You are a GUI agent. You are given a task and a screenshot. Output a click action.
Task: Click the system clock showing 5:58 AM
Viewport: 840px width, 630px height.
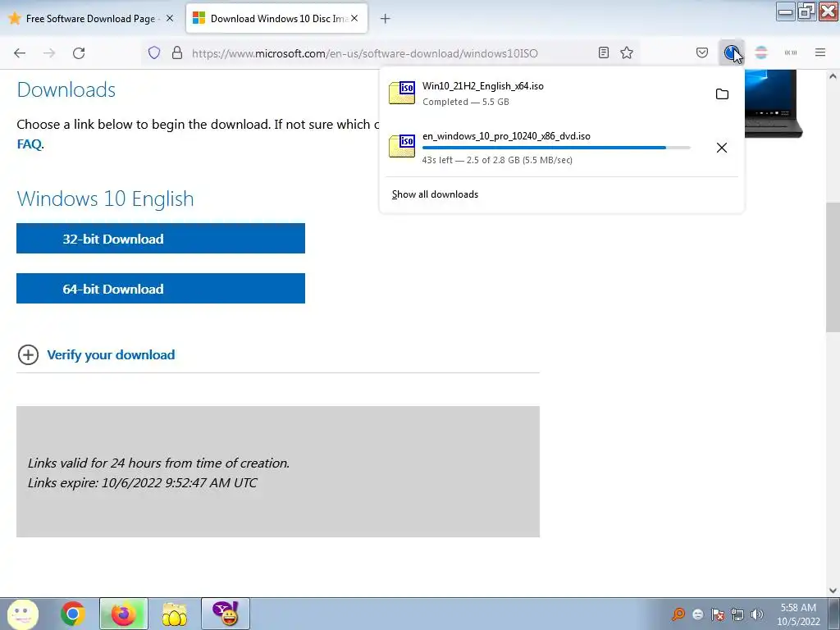pos(798,614)
